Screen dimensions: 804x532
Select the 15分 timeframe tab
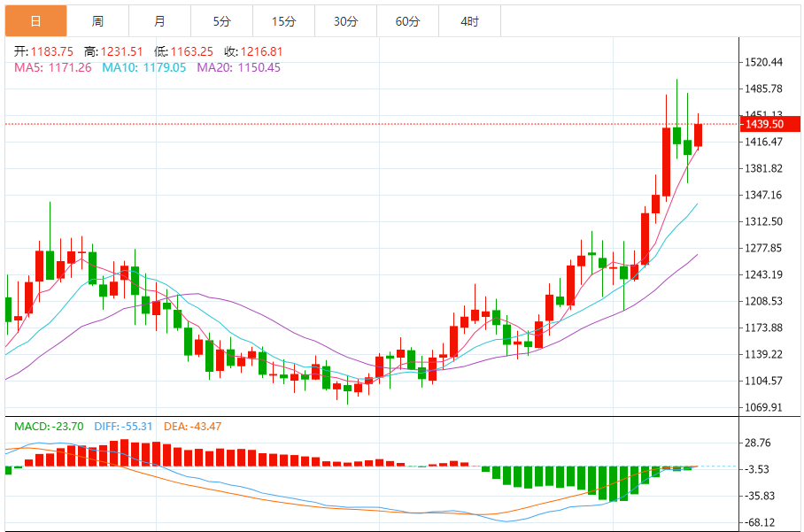pos(283,20)
